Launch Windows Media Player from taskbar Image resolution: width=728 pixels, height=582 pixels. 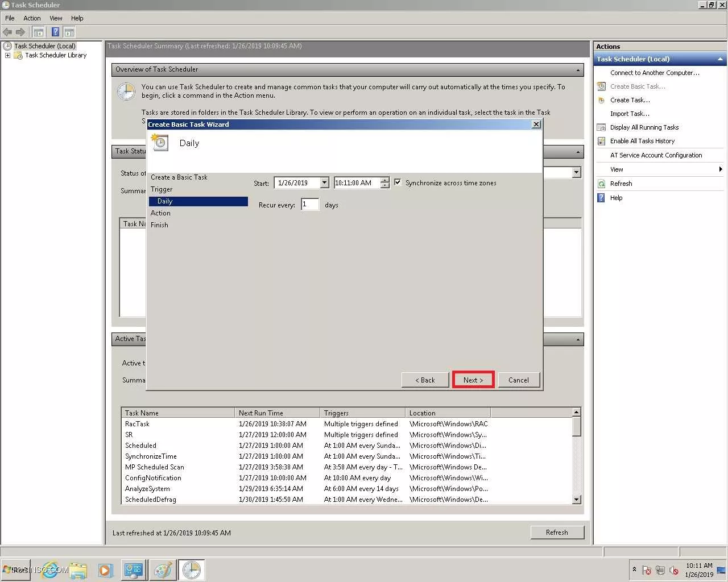click(105, 569)
